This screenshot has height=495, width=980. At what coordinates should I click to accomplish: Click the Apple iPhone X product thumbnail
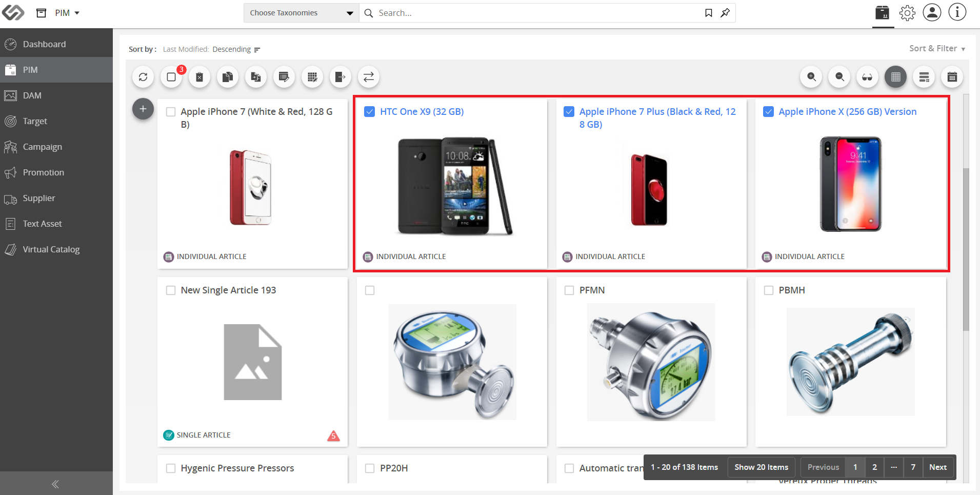click(850, 184)
